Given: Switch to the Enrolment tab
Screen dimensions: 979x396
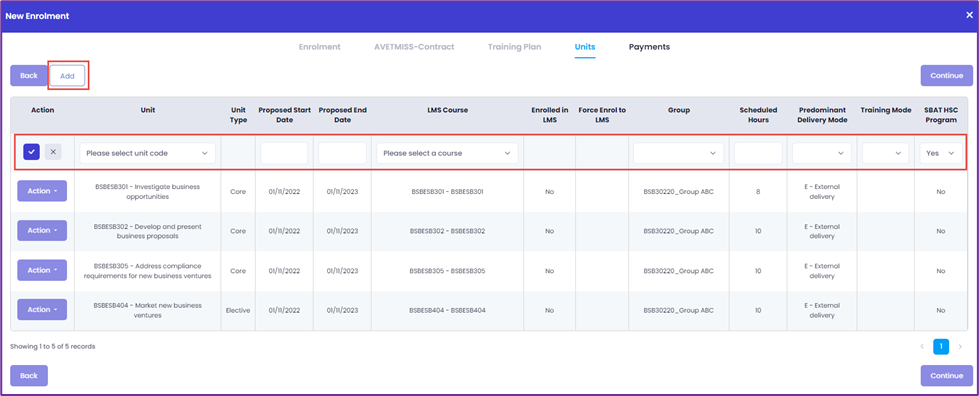Looking at the screenshot, I should click(319, 47).
